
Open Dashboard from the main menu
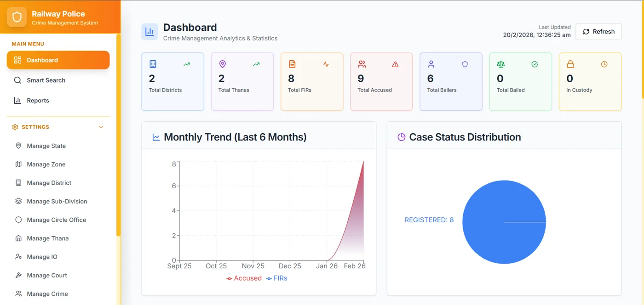tap(58, 60)
